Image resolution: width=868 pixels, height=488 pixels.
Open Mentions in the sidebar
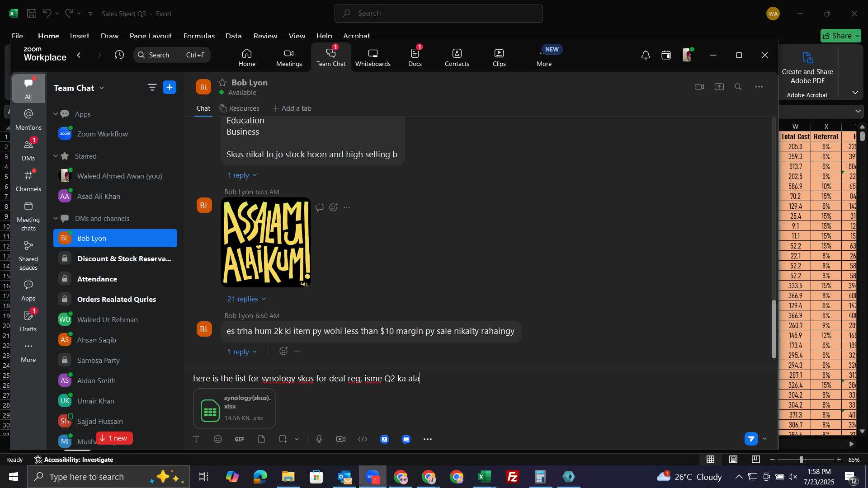tap(28, 119)
